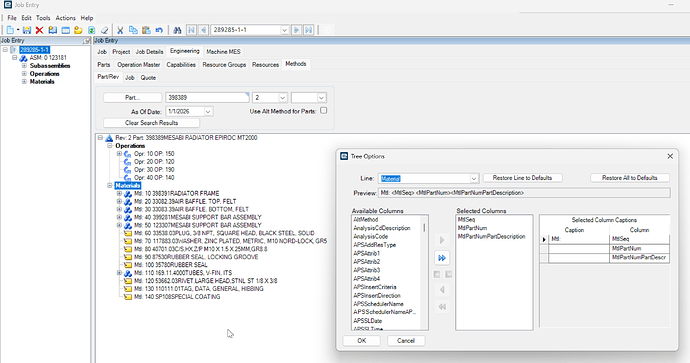Collapse the Materials node in methods tree

click(x=110, y=186)
